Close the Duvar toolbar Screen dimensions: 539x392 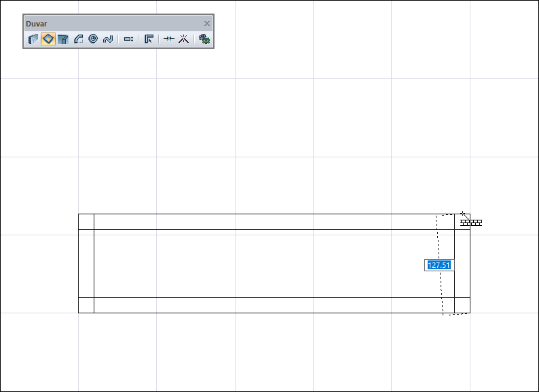point(207,23)
